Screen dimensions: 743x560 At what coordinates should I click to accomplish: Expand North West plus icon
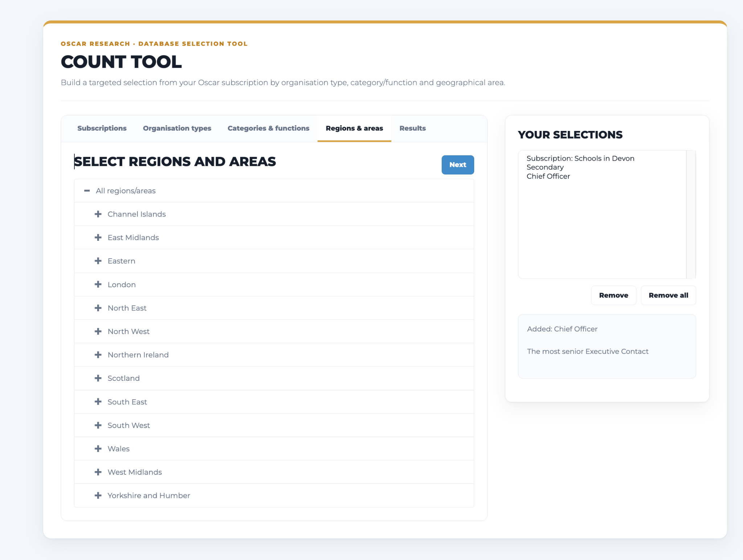tap(98, 331)
